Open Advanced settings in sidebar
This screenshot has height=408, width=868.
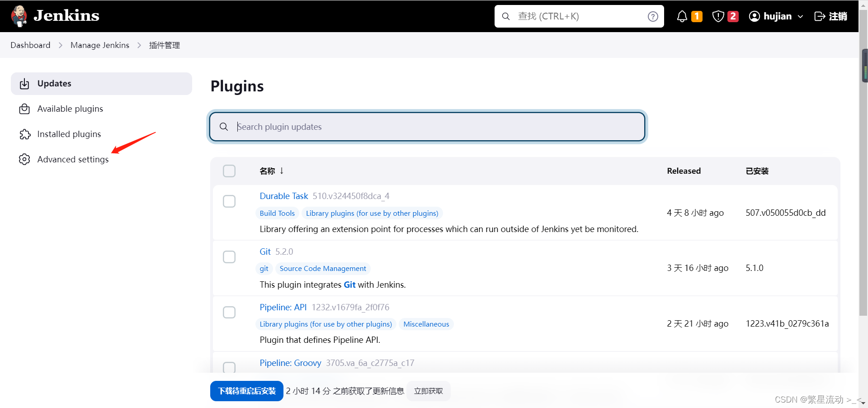coord(101,160)
